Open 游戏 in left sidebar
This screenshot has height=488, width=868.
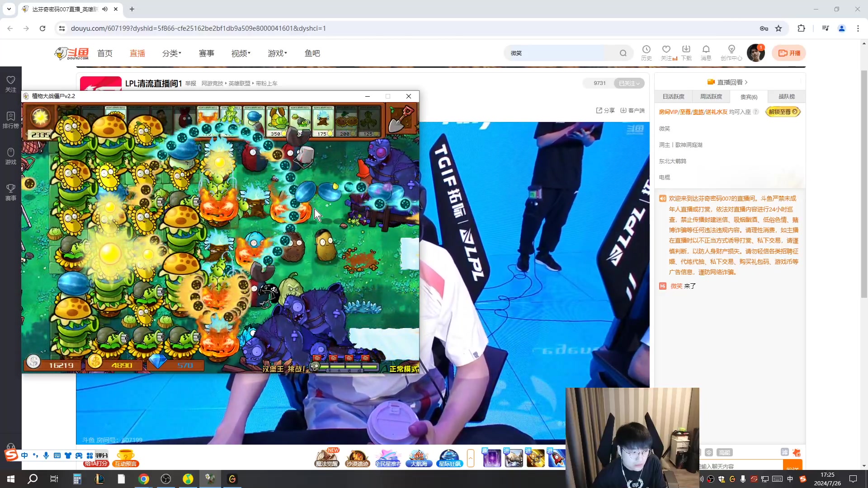(x=11, y=156)
